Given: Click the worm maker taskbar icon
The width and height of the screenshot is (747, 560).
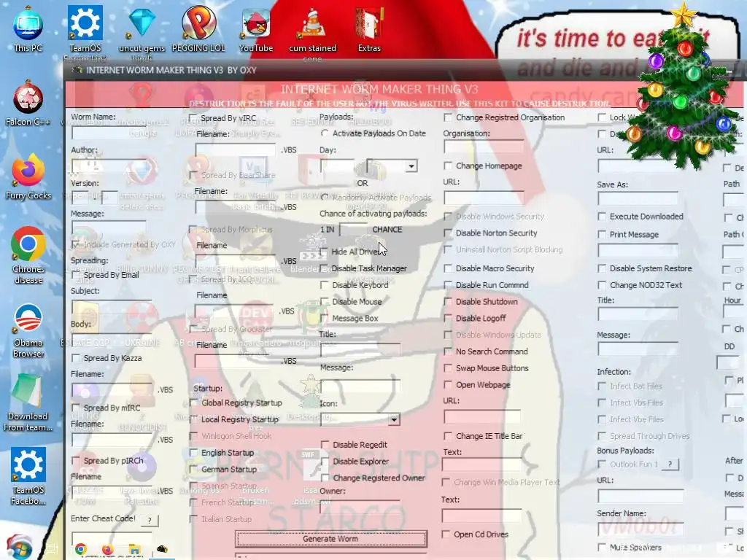Looking at the screenshot, I should (162, 550).
